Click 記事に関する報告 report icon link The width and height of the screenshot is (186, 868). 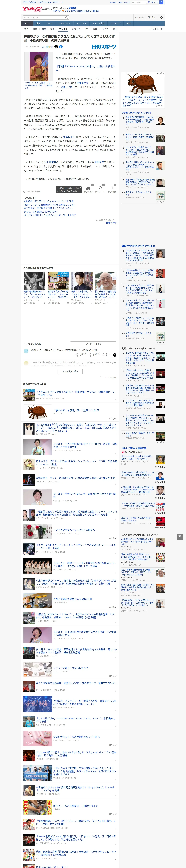pyautogui.click(x=31, y=191)
